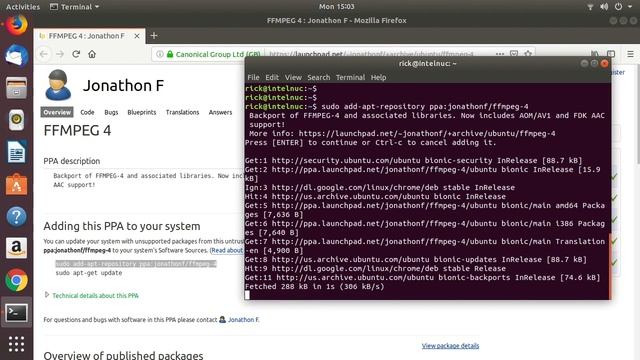Open Rhythmbox from the dock
Screen dimensions: 640x360
click(16, 120)
